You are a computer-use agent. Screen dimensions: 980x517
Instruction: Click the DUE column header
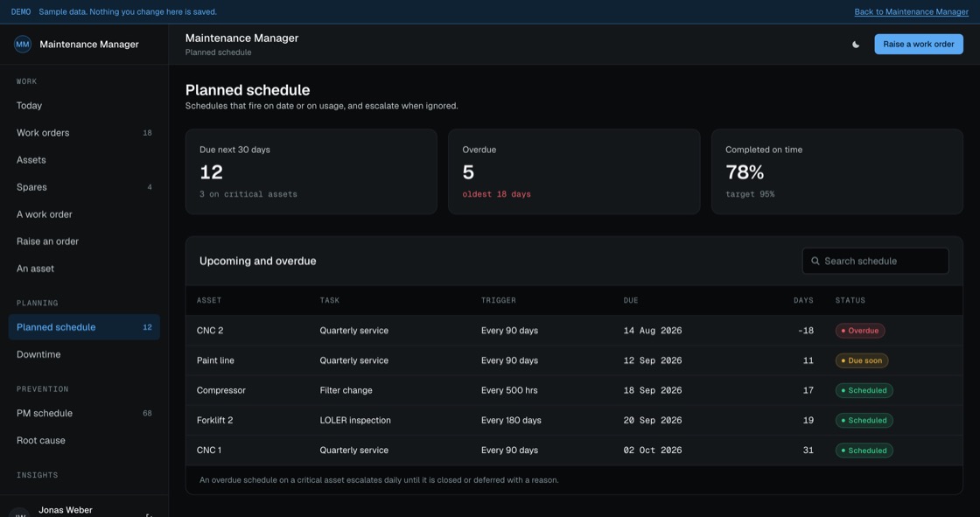tap(631, 301)
